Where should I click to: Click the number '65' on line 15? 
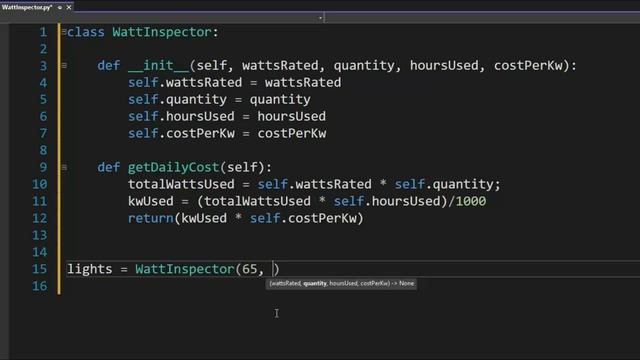(250, 269)
